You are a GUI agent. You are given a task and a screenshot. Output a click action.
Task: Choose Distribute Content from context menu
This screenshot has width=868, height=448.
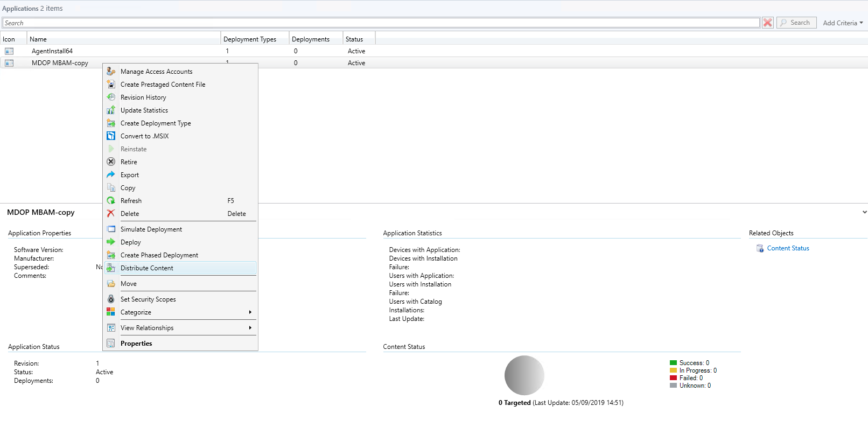click(147, 268)
